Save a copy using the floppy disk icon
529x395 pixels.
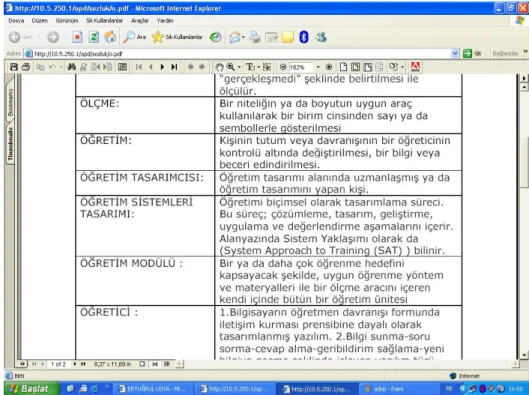click(13, 67)
